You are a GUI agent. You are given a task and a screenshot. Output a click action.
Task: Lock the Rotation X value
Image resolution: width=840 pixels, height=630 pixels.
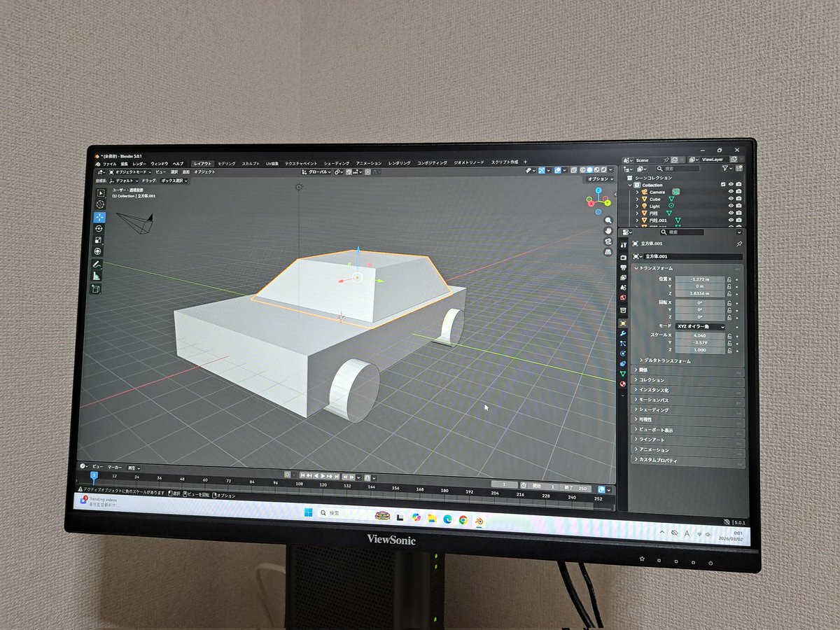(729, 302)
